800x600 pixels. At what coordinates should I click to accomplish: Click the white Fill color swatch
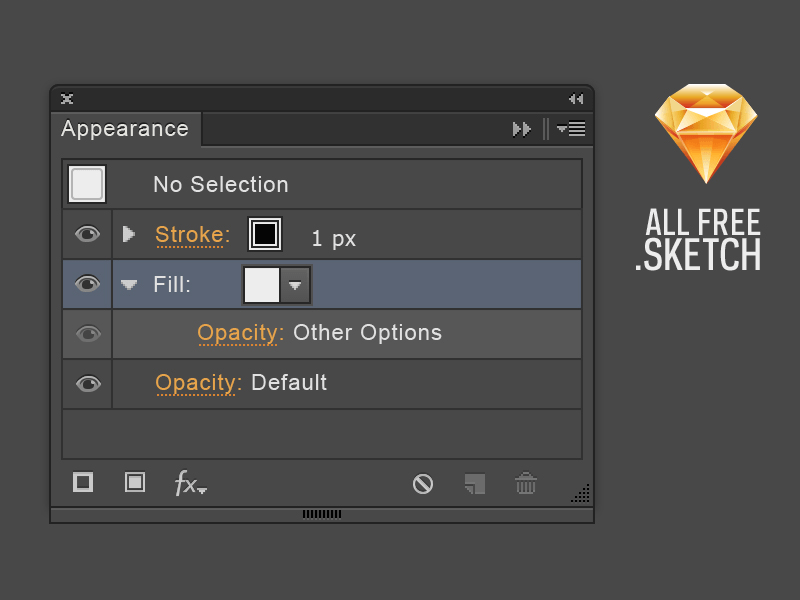262,285
